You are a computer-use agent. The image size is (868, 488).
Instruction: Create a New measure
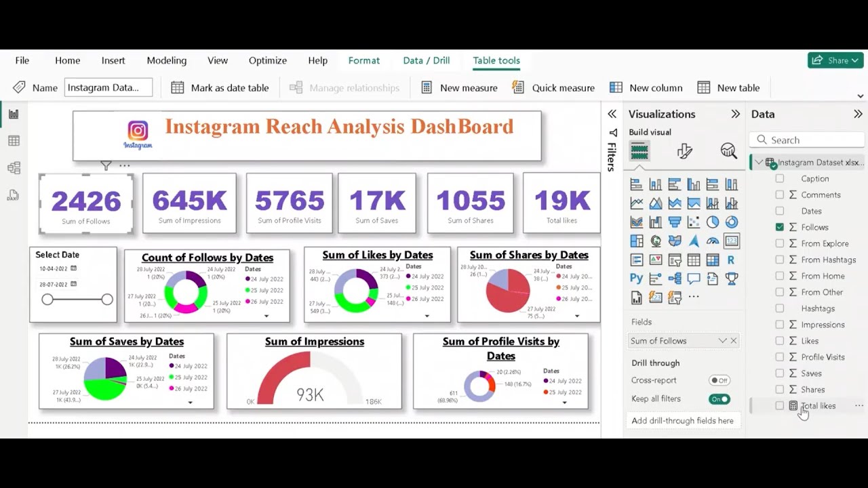point(459,87)
